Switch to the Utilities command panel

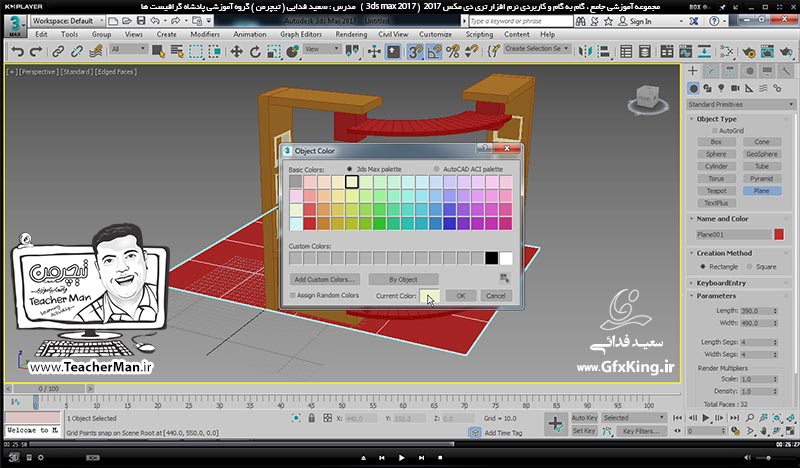(x=786, y=71)
